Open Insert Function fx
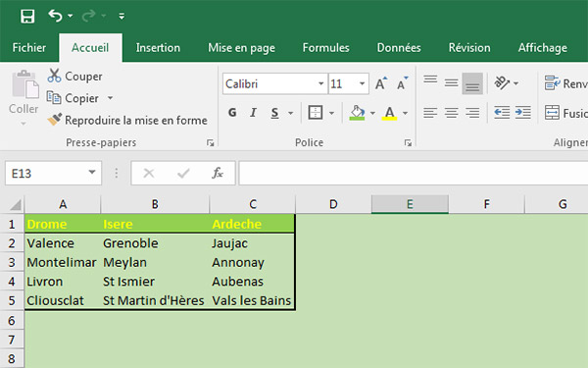 218,173
